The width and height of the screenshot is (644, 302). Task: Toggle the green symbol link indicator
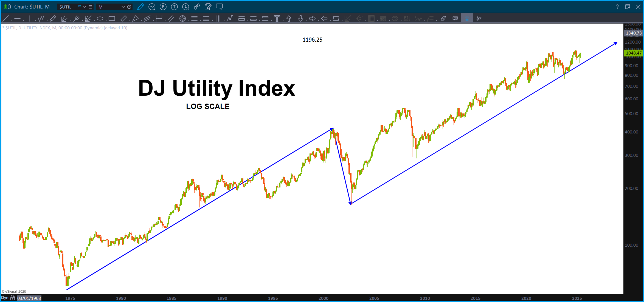click(x=5, y=7)
